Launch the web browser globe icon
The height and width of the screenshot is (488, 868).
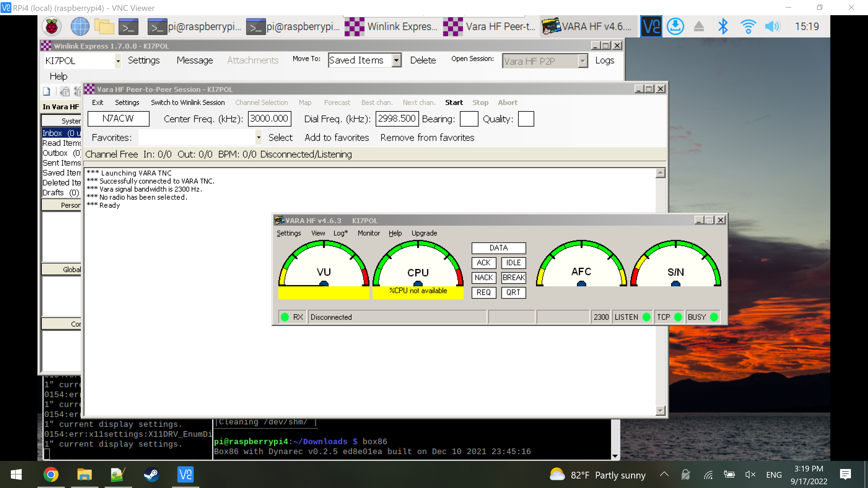(80, 26)
